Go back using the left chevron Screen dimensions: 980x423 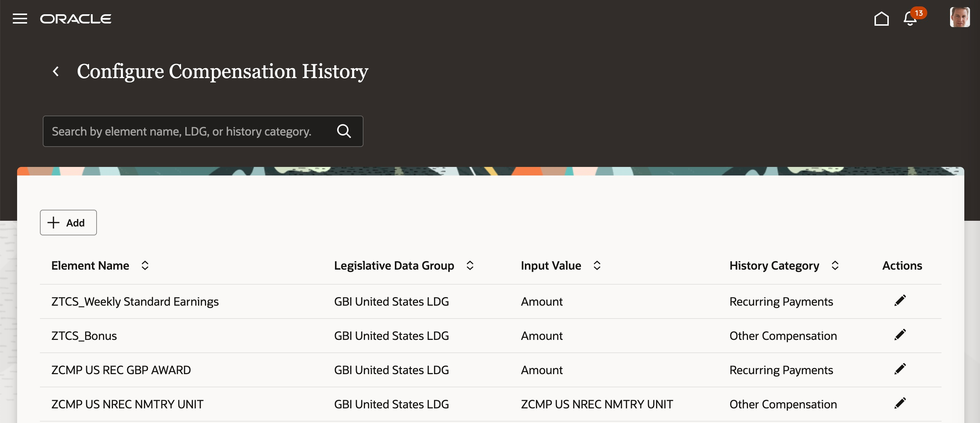click(56, 71)
